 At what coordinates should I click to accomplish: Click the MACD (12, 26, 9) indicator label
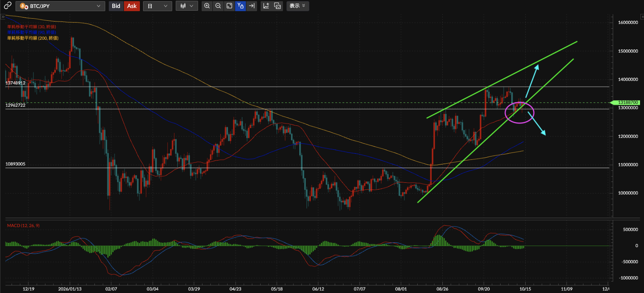pyautogui.click(x=23, y=225)
